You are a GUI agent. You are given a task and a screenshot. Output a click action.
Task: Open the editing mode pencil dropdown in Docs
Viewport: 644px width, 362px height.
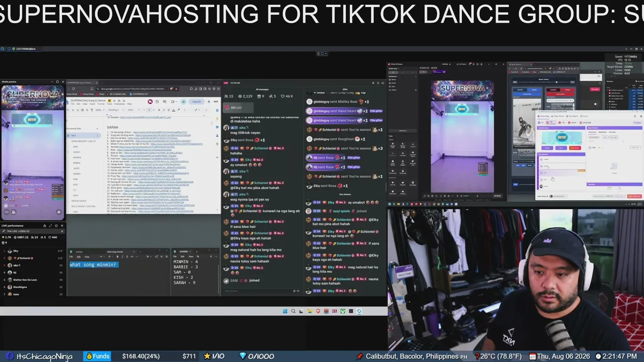[197, 110]
